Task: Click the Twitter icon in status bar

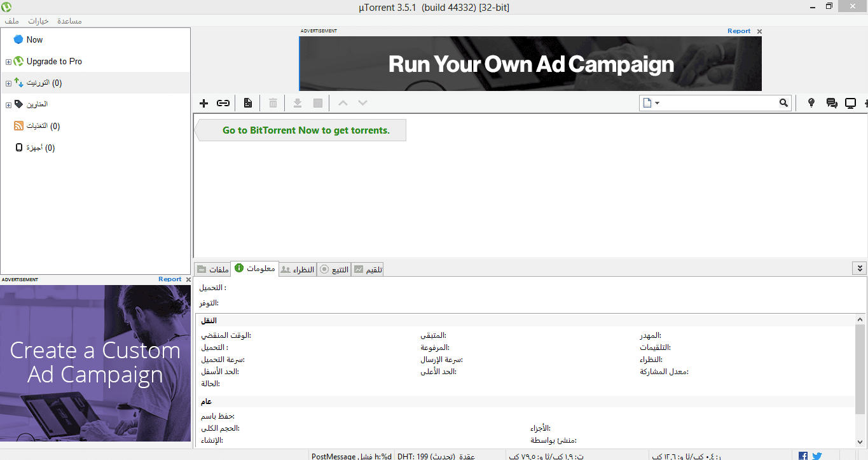Action: click(x=817, y=456)
